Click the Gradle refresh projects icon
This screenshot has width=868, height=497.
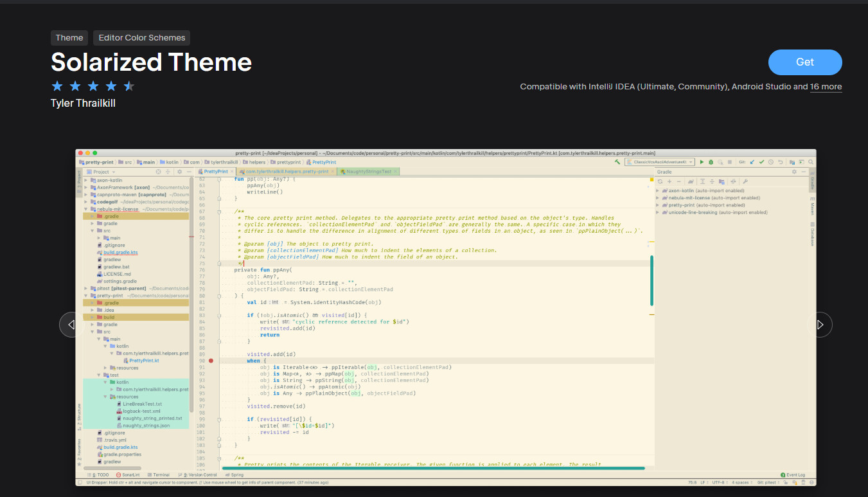click(660, 181)
